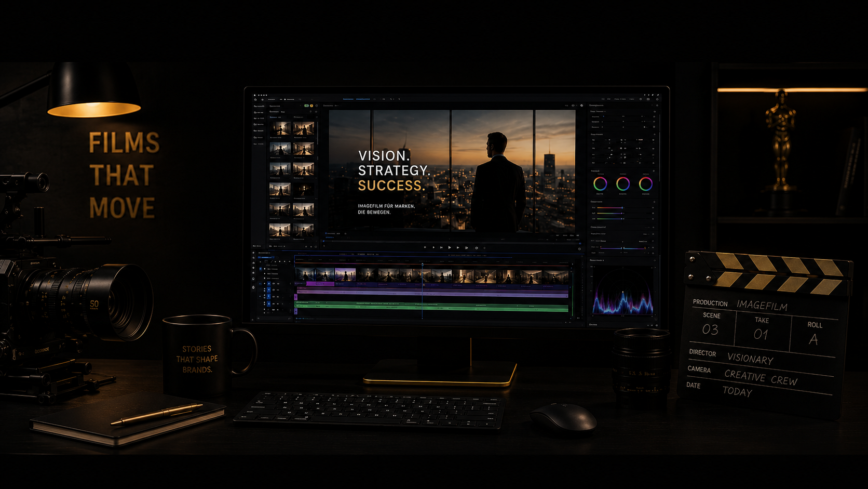Click the audio waveform scope display
This screenshot has width=868, height=489.
pos(622,291)
